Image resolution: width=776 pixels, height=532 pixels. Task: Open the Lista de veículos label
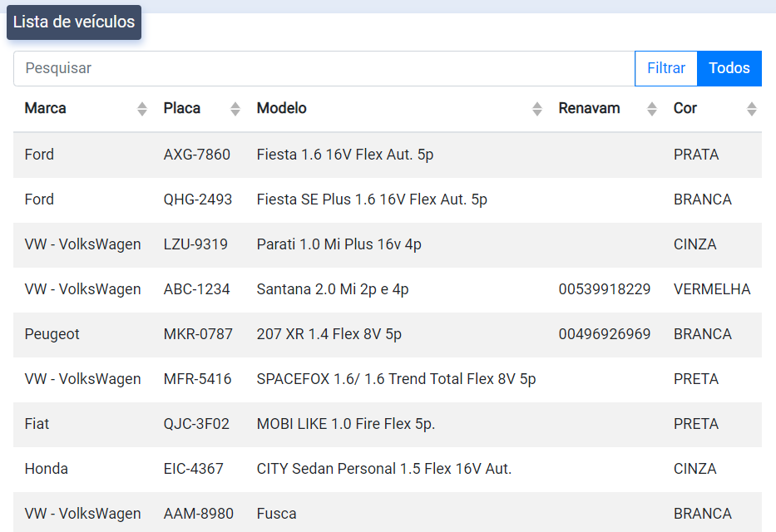click(74, 22)
